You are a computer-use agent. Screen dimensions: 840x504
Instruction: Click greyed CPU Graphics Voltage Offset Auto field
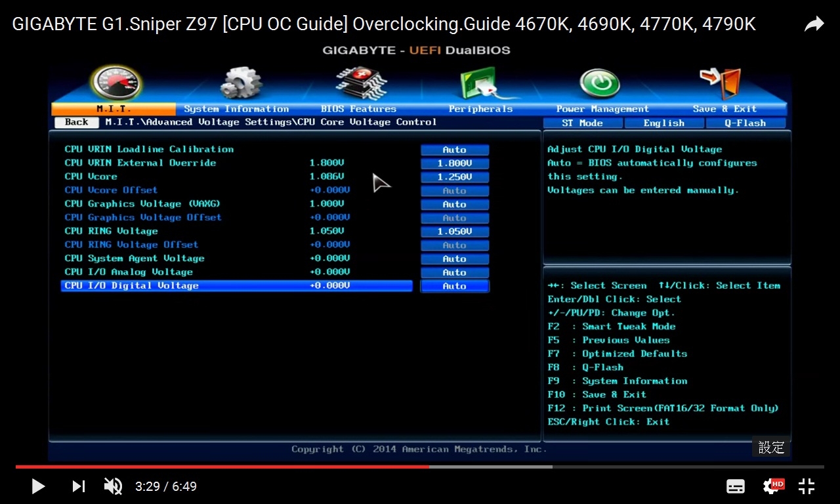pyautogui.click(x=455, y=218)
